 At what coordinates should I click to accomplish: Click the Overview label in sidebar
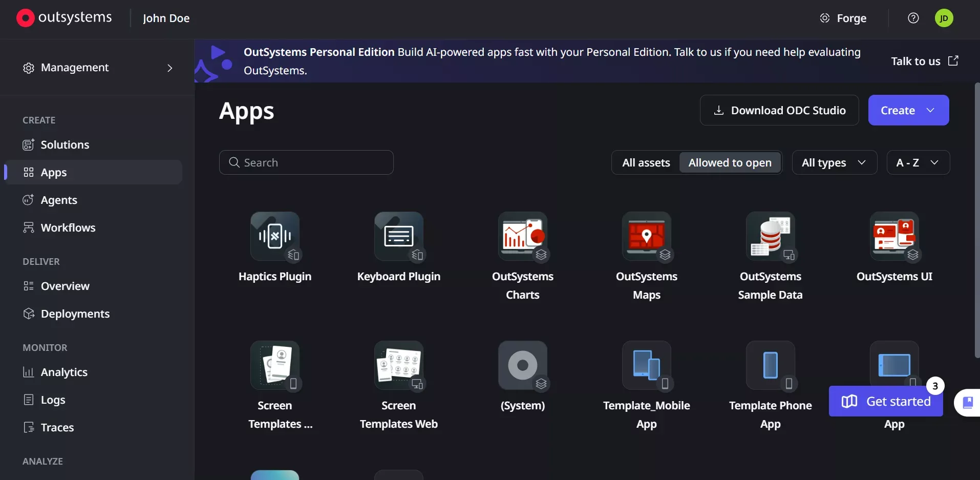pyautogui.click(x=65, y=286)
